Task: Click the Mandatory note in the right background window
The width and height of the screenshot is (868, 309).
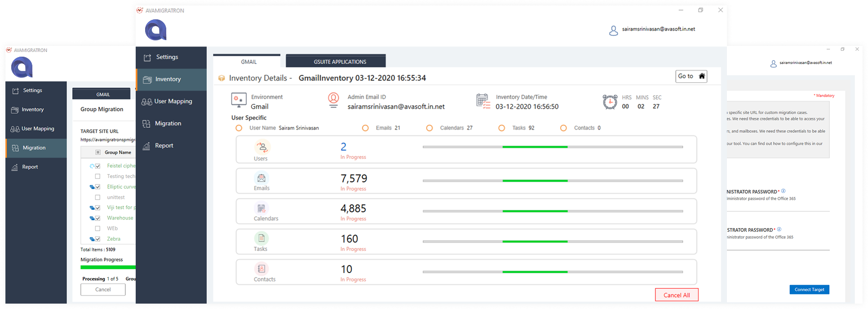Action: 824,95
